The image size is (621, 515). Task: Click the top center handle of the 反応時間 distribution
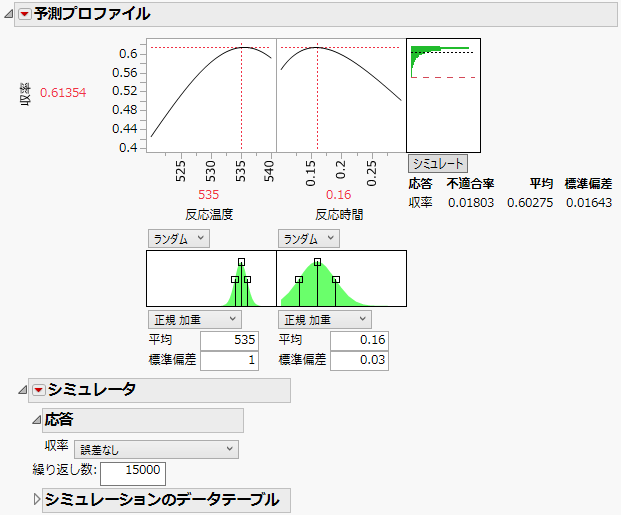pyautogui.click(x=317, y=262)
